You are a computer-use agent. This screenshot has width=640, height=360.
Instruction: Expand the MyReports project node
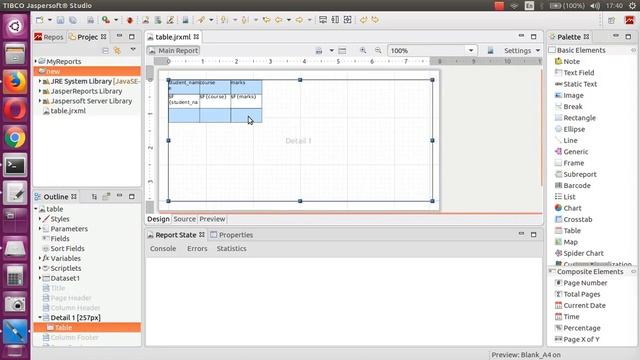[36, 61]
